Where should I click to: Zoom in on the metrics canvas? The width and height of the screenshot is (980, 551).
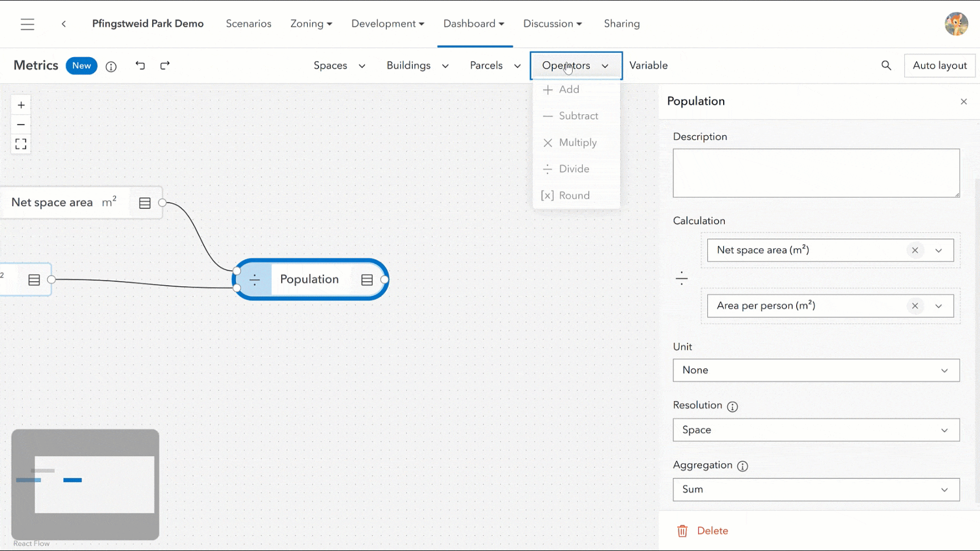click(x=21, y=105)
